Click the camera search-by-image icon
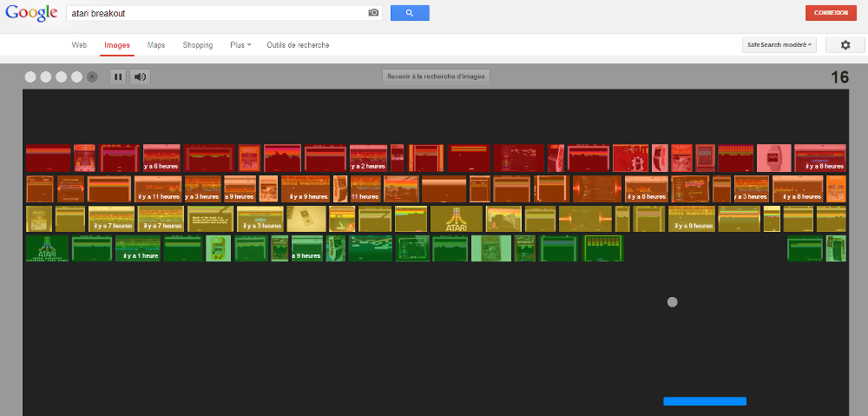Image resolution: width=868 pixels, height=416 pixels. coord(373,13)
